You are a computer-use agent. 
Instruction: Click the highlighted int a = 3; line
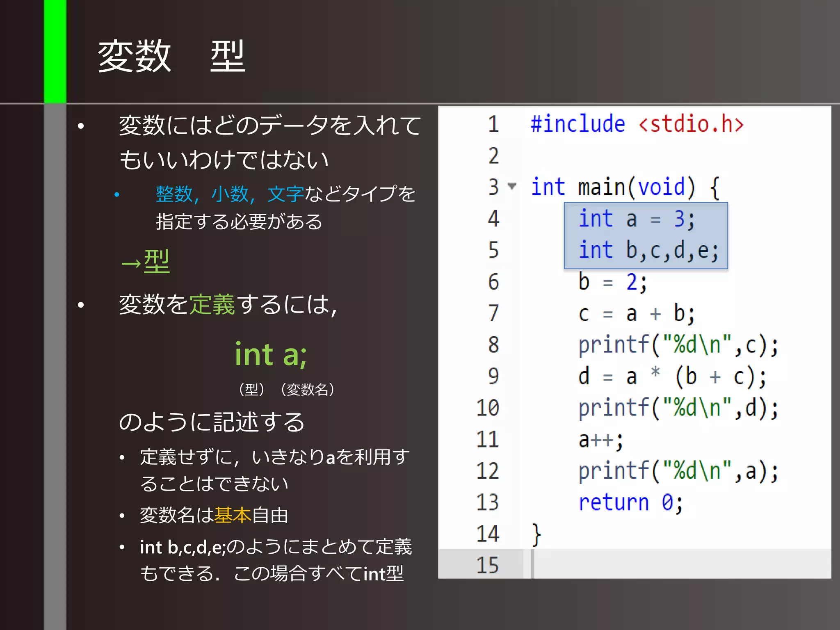(637, 219)
